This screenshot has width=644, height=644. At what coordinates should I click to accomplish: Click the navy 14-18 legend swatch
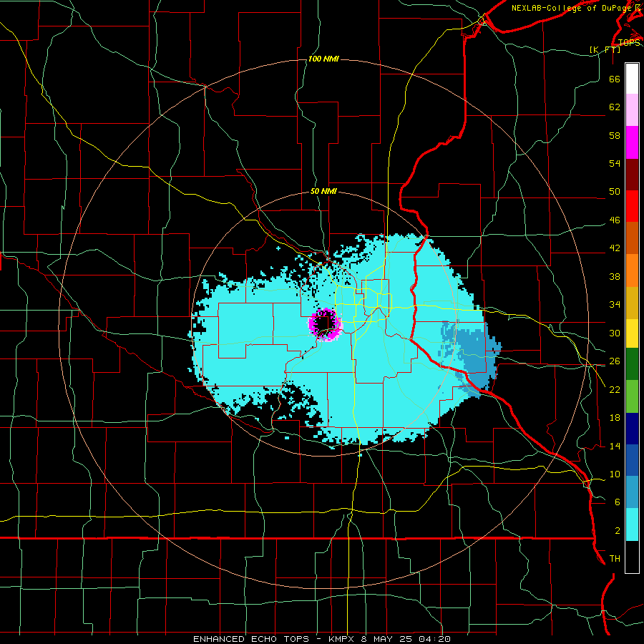tap(632, 429)
